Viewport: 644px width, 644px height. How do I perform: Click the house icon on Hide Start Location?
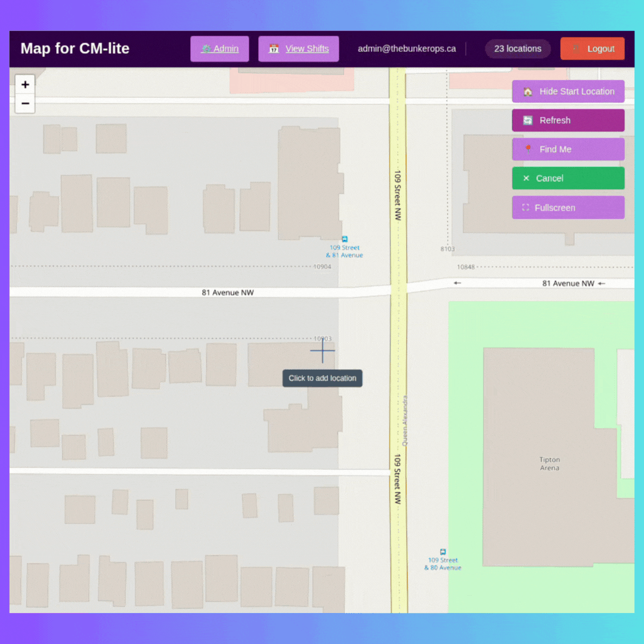tap(527, 91)
